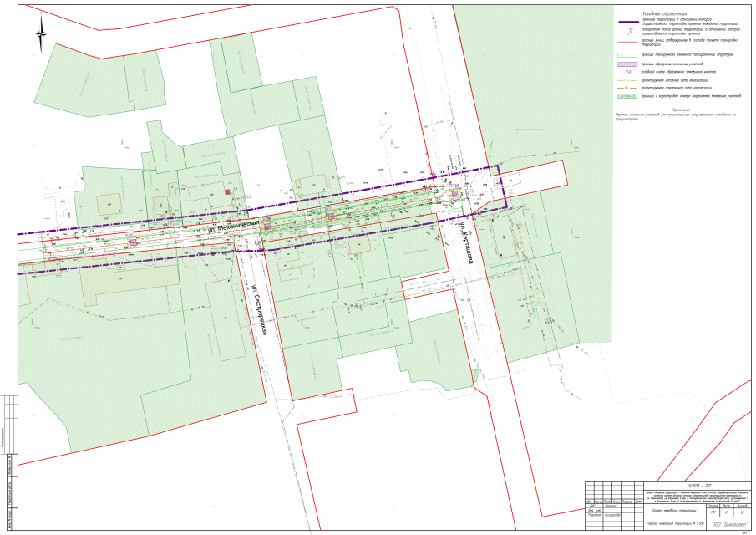
Task: Click the red line legend sample
Action: coord(627,40)
